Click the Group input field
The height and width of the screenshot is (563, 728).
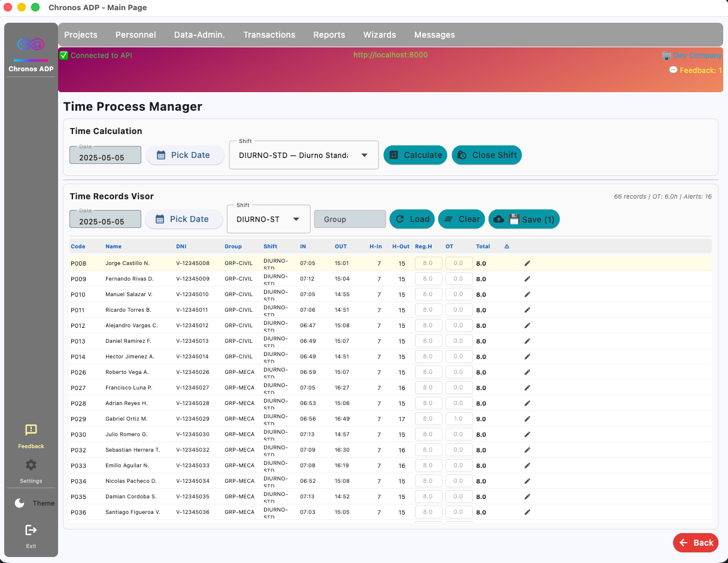pyautogui.click(x=350, y=219)
